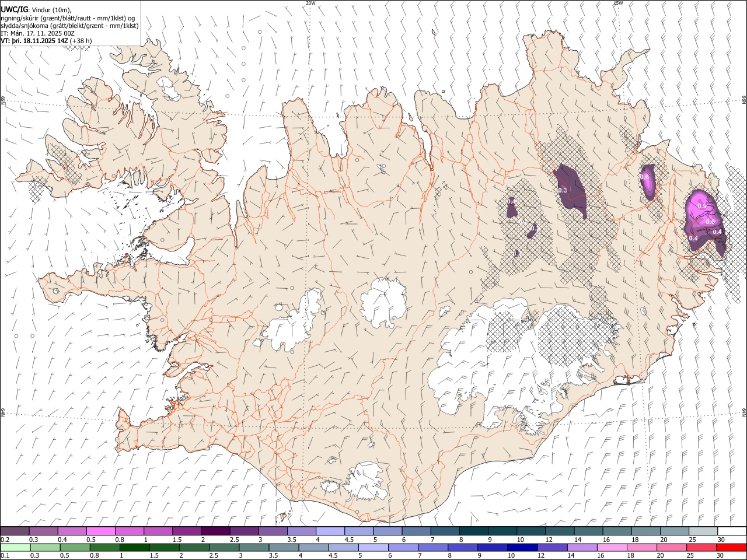
Task: Click the 0.3 value on the dark purple patch
Action: tap(563, 190)
